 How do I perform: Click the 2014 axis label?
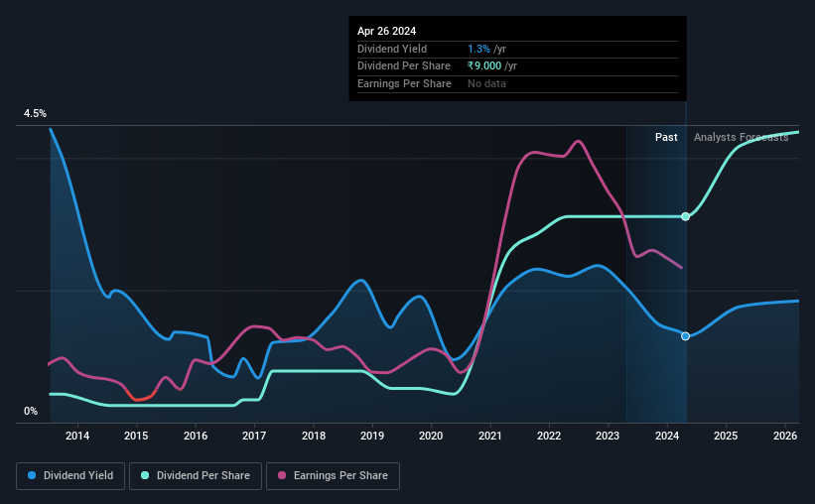point(77,436)
